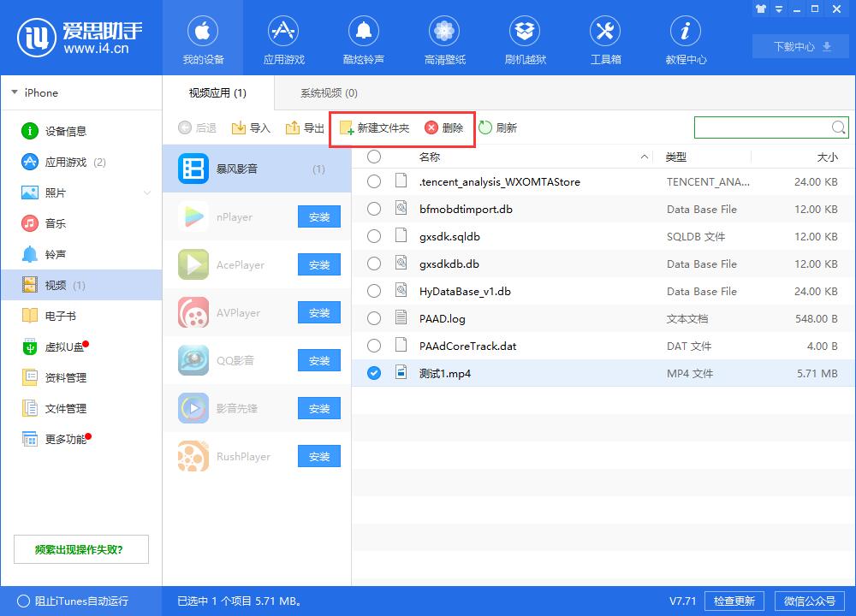Image resolution: width=856 pixels, height=616 pixels.
Task: Click the 检查更新 update button
Action: pyautogui.click(x=734, y=601)
